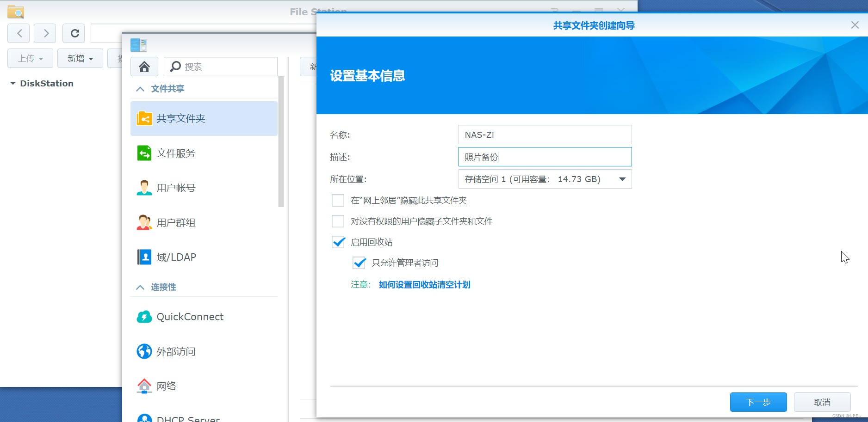Click the 名称 input field

pos(545,135)
